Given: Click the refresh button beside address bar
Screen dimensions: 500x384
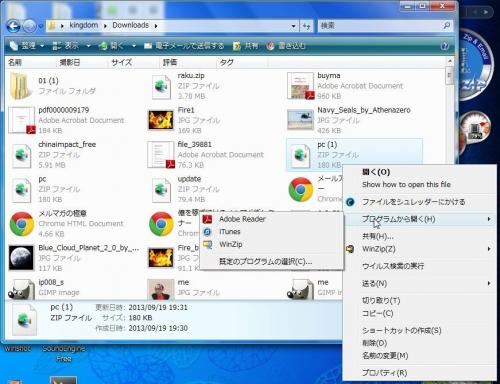Looking at the screenshot, I should click(x=306, y=26).
